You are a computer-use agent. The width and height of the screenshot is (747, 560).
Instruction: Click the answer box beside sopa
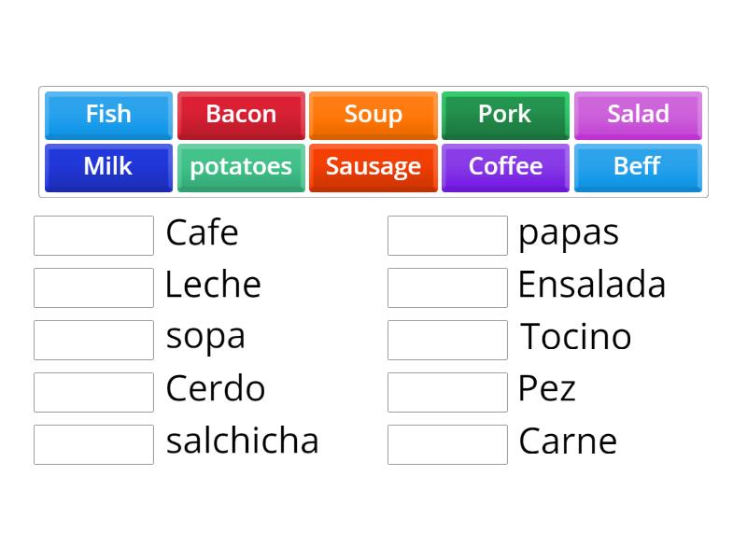[x=93, y=340]
